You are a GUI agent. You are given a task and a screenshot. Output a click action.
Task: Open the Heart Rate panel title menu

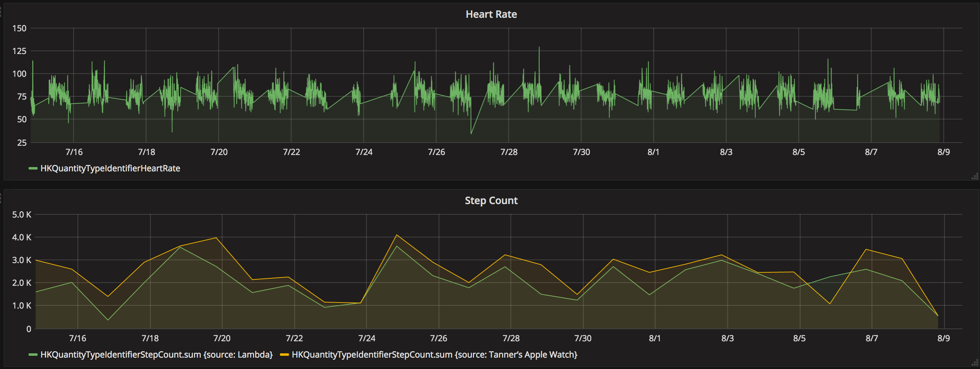(x=491, y=14)
